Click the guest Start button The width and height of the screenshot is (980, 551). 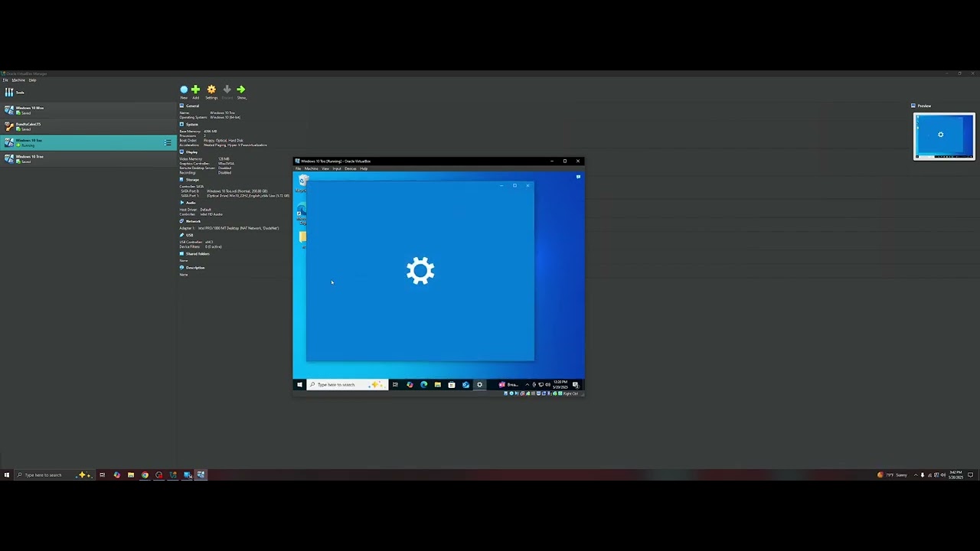coord(299,385)
